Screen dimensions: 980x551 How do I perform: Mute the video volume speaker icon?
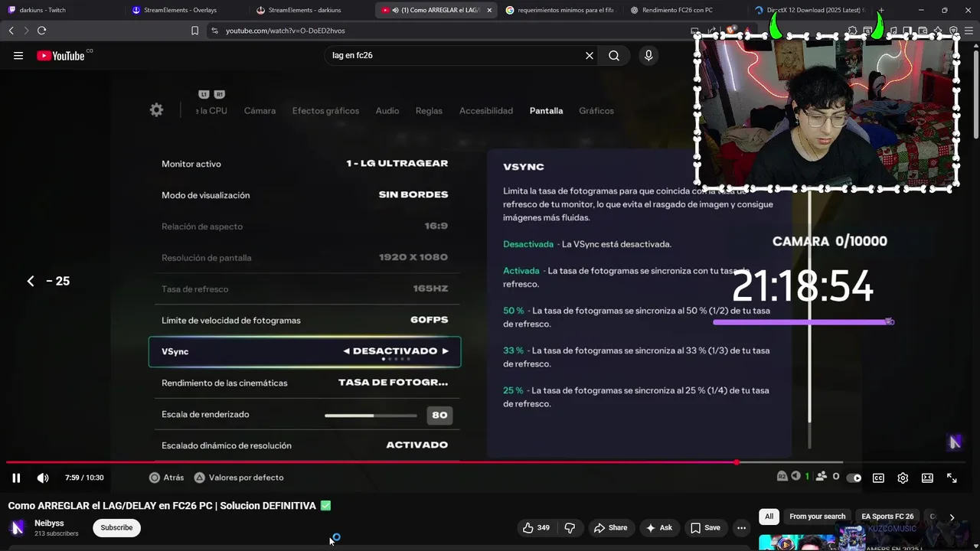(x=43, y=478)
